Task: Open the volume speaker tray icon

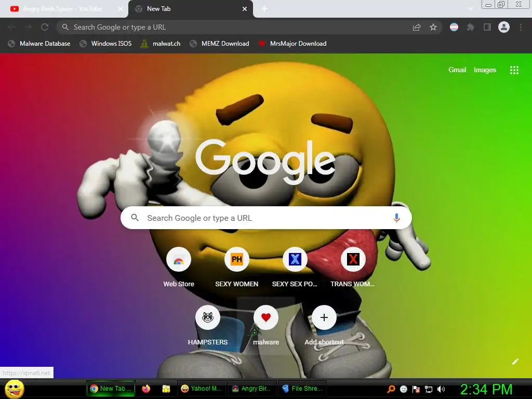Action: [x=441, y=389]
